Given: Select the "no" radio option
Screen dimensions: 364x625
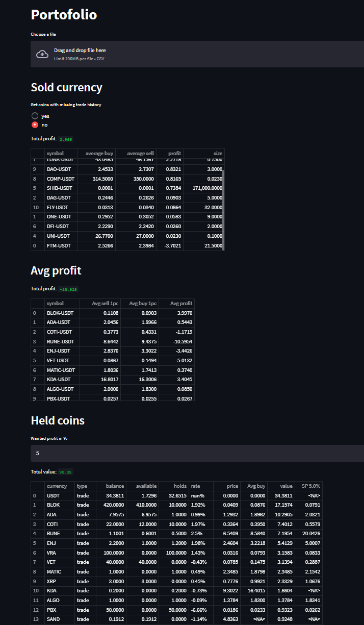Looking at the screenshot, I should 35,124.
